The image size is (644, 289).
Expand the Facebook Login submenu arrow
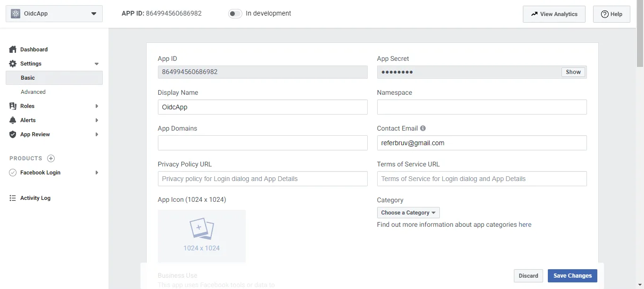(x=97, y=173)
